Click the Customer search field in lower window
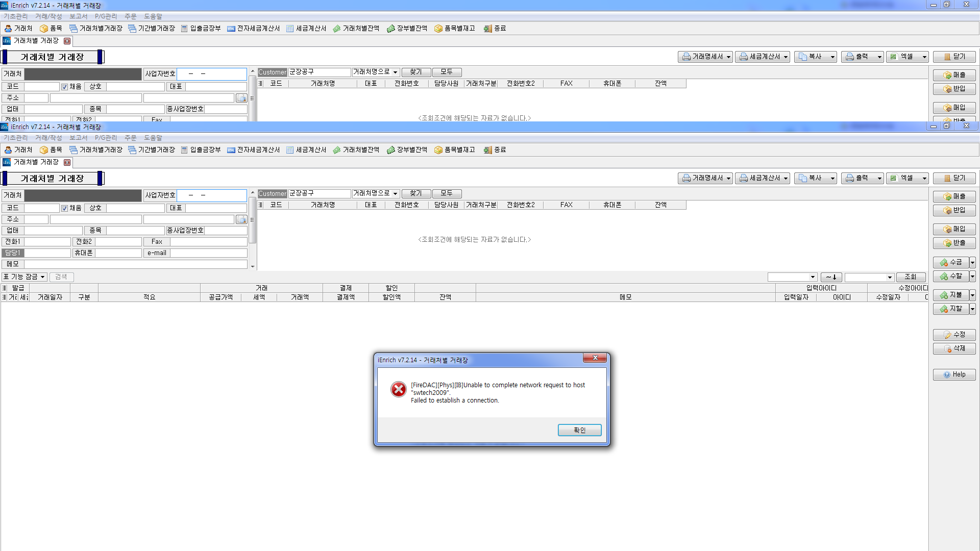980x551 pixels. click(x=320, y=194)
